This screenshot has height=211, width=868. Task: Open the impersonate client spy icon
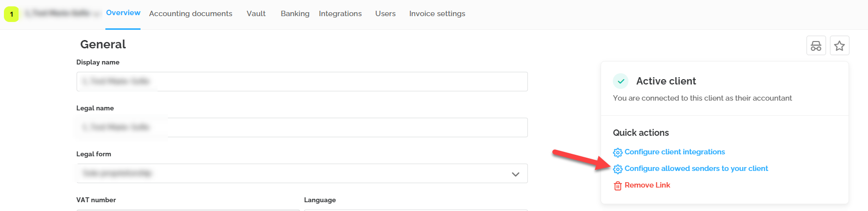click(816, 46)
